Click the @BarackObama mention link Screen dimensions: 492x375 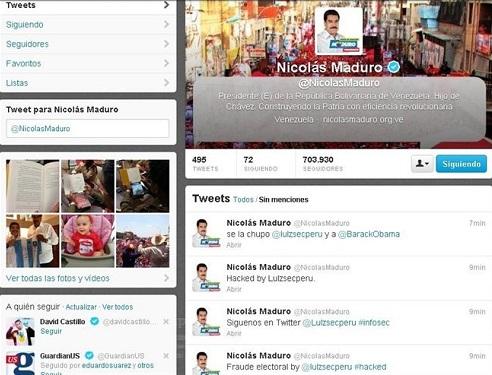click(x=369, y=234)
